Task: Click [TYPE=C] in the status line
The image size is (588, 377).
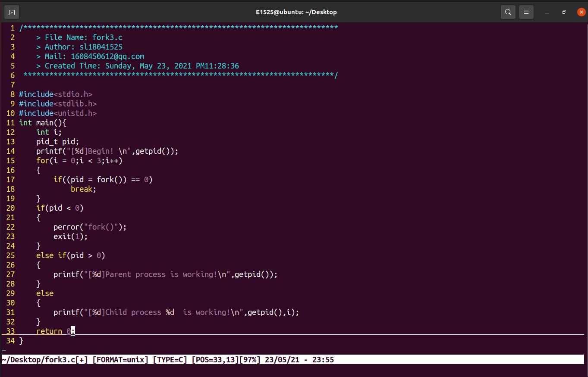Action: (170, 360)
